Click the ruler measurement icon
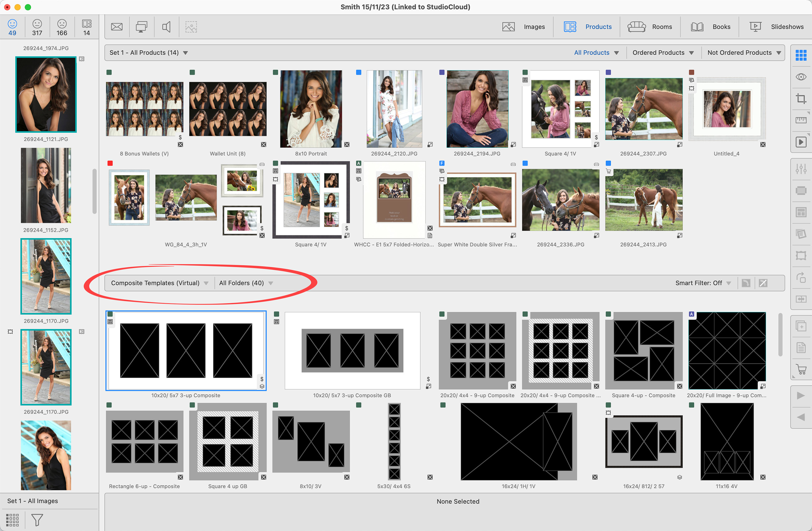This screenshot has width=812, height=531. (801, 120)
